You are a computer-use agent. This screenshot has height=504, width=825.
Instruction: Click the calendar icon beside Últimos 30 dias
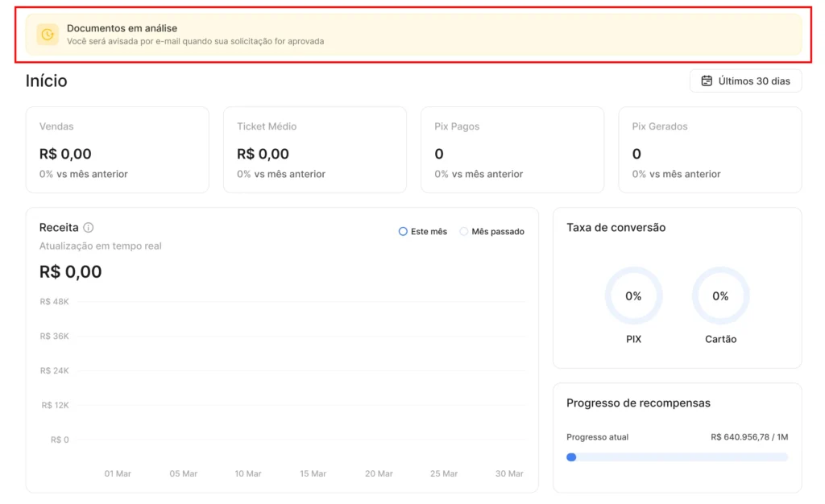(707, 81)
